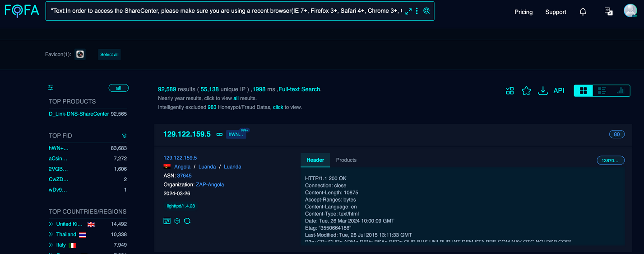Filter results by Thailand
The height and width of the screenshot is (254, 644).
(66, 235)
